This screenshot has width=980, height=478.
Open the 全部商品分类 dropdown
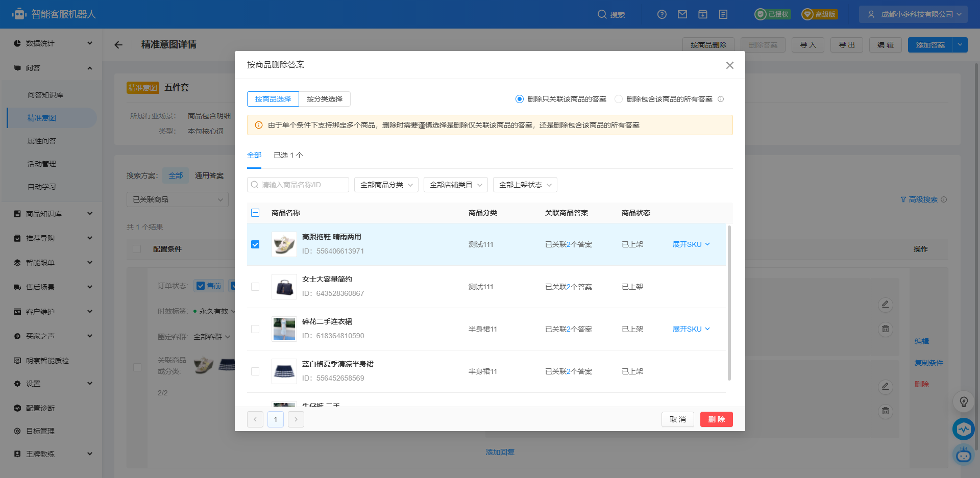tap(386, 185)
